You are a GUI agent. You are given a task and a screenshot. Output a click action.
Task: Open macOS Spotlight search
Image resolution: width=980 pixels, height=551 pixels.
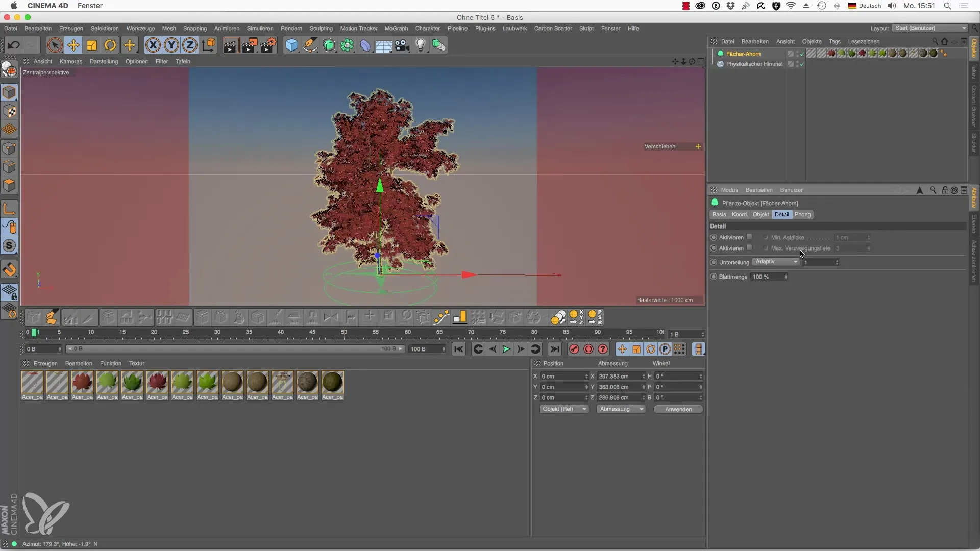click(947, 6)
